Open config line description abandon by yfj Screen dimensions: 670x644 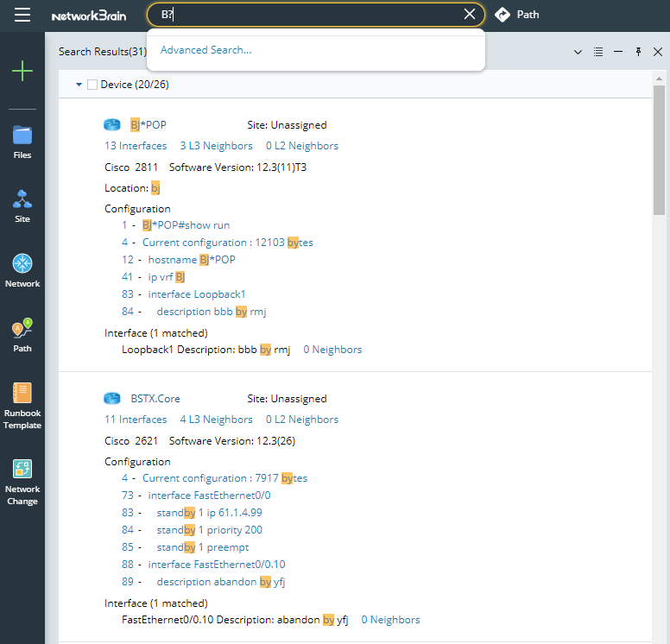(x=221, y=582)
